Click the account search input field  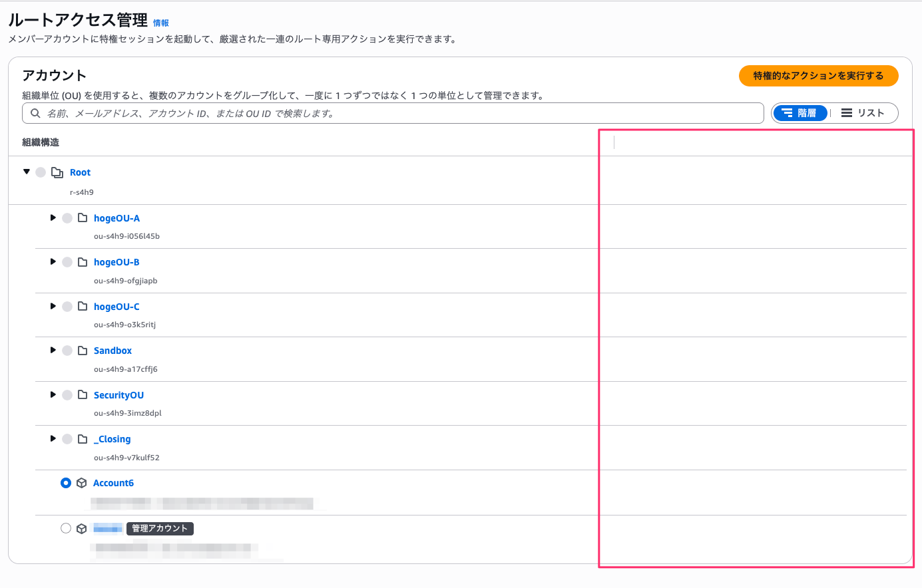click(399, 113)
